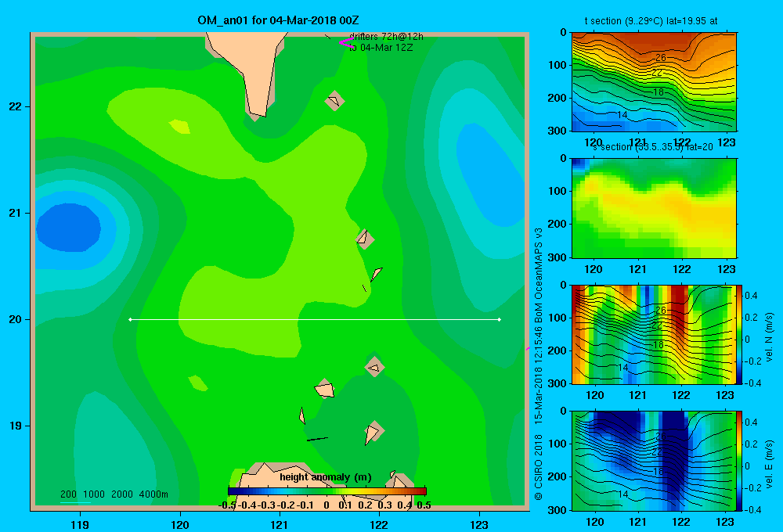Image resolution: width=783 pixels, height=532 pixels.
Task: Open the eastward velocity section plot
Action: point(654,461)
